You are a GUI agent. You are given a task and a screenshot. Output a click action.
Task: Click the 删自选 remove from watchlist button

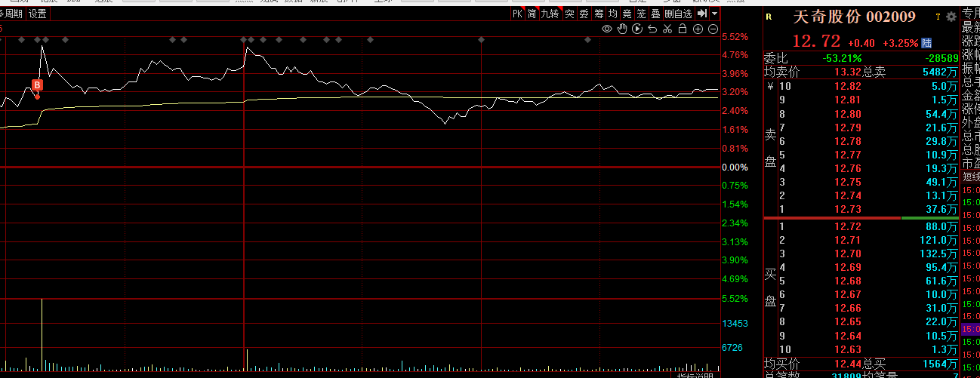tap(678, 14)
